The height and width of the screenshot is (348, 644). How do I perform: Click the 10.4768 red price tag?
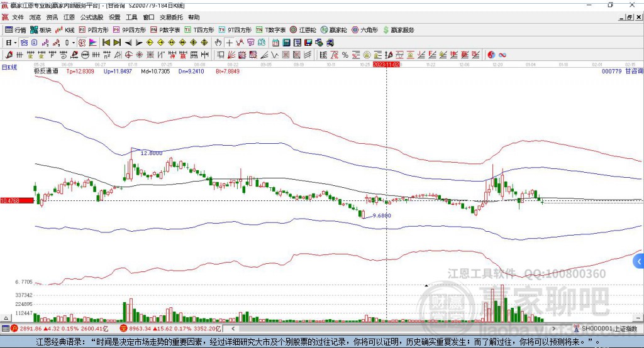coord(17,200)
